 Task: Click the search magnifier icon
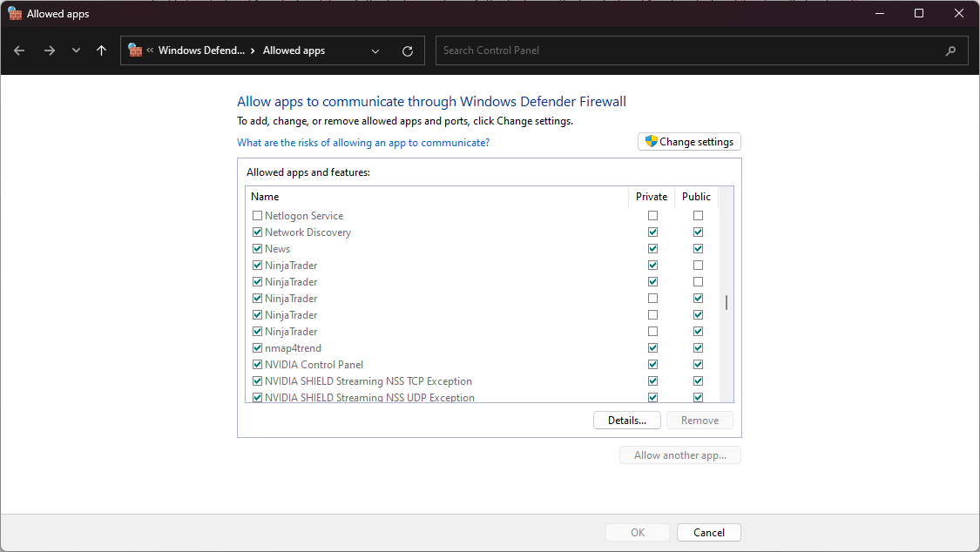950,50
